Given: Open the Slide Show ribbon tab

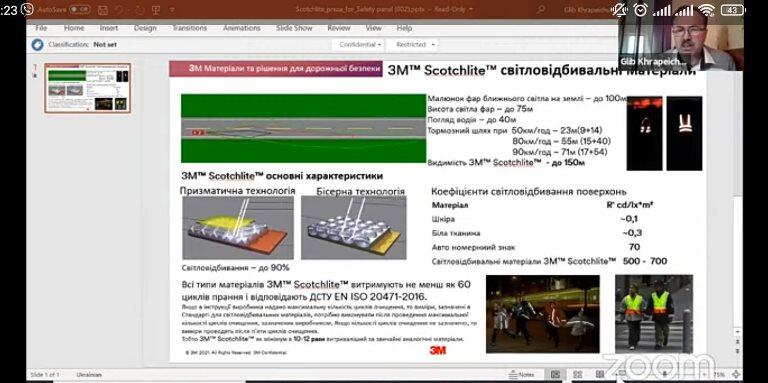Looking at the screenshot, I should tap(294, 28).
